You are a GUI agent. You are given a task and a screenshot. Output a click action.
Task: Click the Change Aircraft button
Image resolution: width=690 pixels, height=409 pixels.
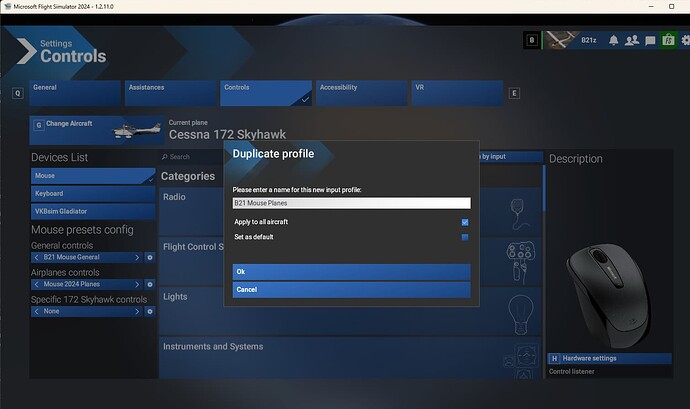click(x=97, y=130)
